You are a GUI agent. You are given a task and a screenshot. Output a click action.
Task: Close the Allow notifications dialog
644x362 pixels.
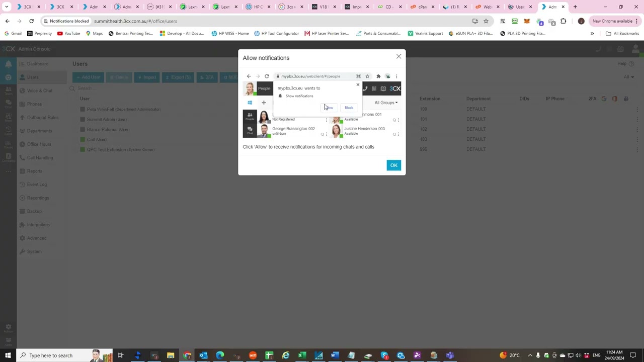tap(398, 56)
